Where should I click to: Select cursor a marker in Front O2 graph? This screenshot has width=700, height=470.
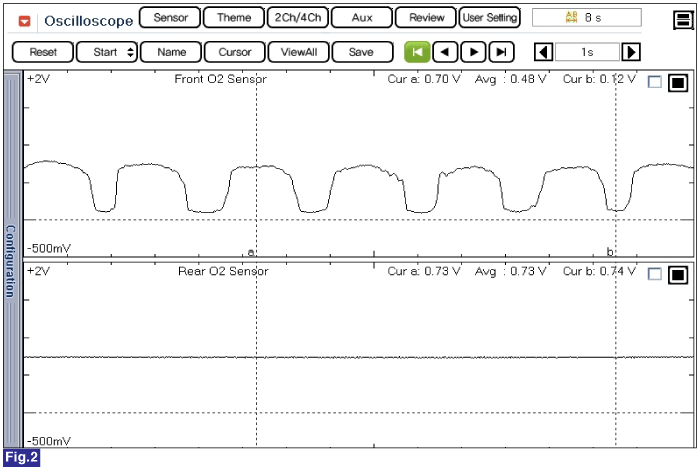pyautogui.click(x=251, y=252)
